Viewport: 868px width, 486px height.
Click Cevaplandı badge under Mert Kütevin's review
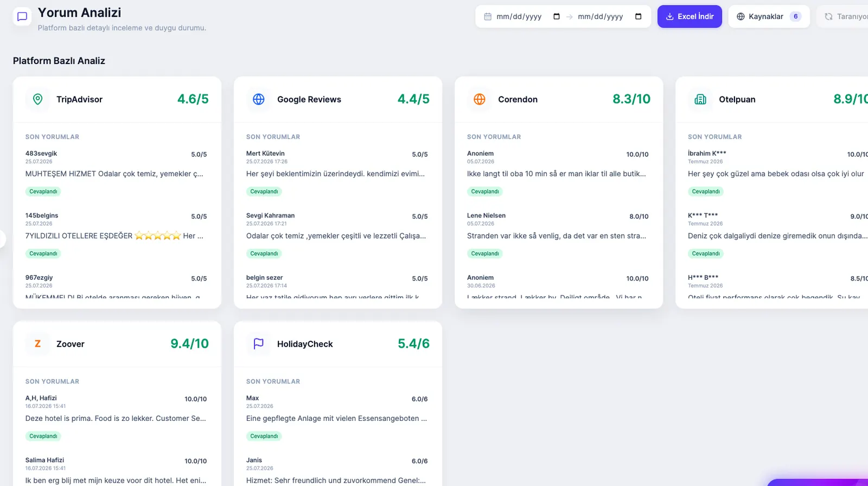[x=264, y=191]
